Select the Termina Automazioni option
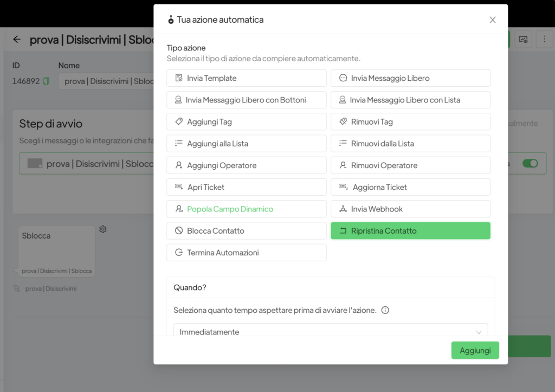The image size is (555, 392). [x=247, y=253]
